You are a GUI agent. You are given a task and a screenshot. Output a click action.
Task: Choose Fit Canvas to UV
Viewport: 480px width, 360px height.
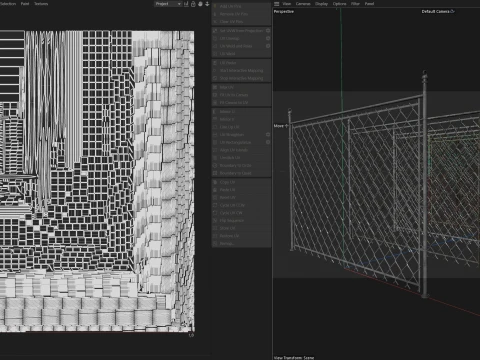(241, 103)
